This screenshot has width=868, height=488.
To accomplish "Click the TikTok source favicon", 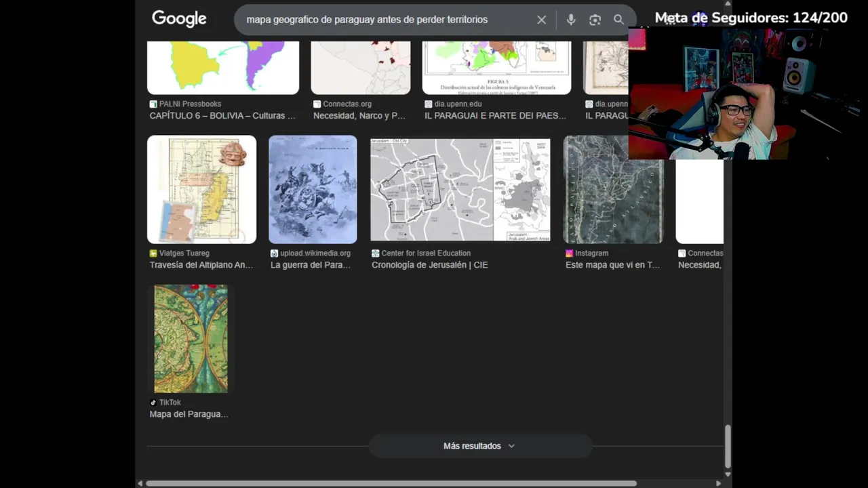I will [x=153, y=403].
